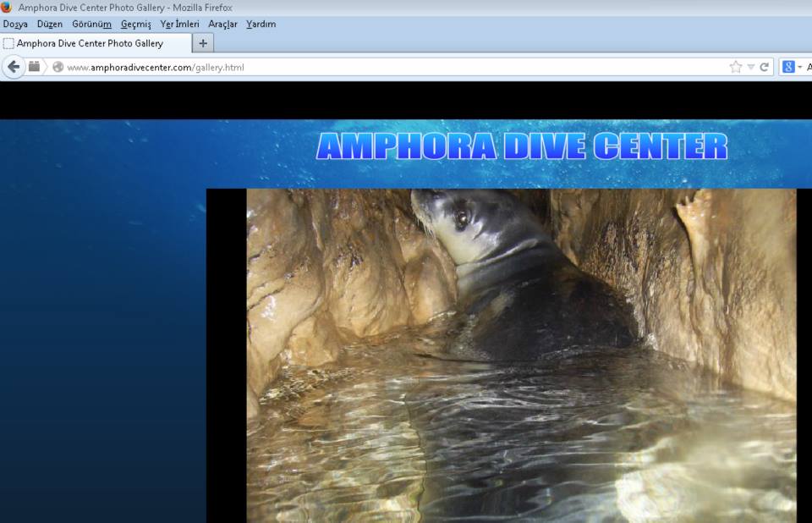Expand the search engine selector arrow

pyautogui.click(x=800, y=67)
